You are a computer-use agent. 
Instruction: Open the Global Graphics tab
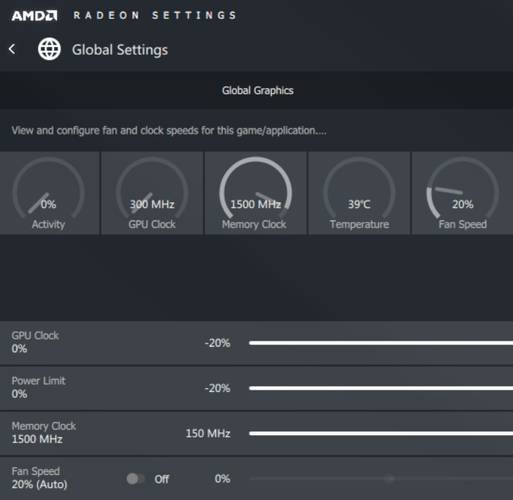[258, 90]
